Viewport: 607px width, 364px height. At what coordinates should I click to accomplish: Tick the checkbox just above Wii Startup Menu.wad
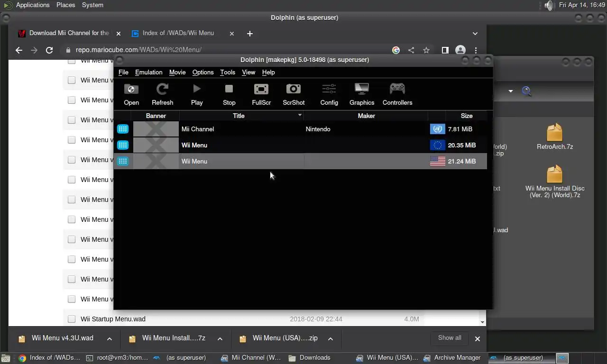pyautogui.click(x=72, y=299)
